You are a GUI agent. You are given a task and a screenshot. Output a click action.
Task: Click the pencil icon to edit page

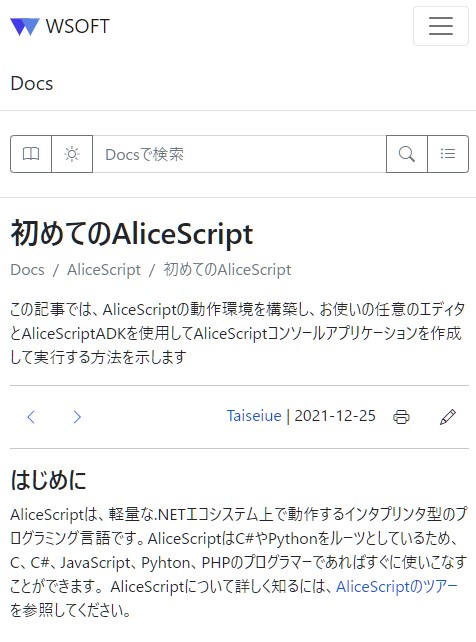(448, 417)
